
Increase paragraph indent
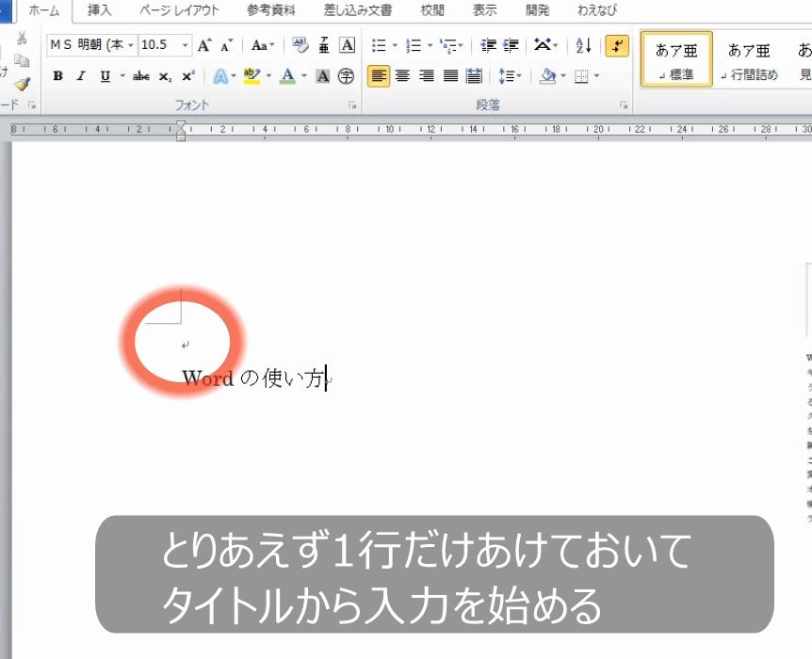tap(511, 45)
